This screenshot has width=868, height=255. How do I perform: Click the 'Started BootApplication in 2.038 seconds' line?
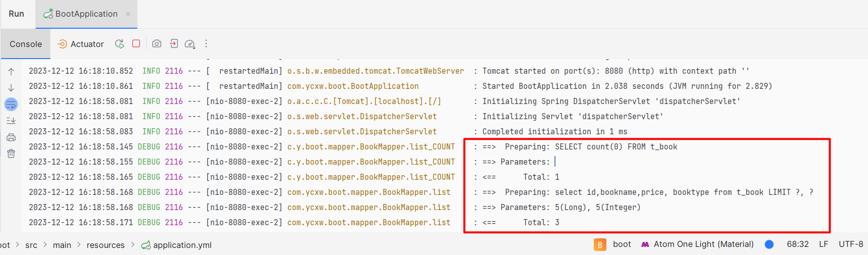pos(627,86)
